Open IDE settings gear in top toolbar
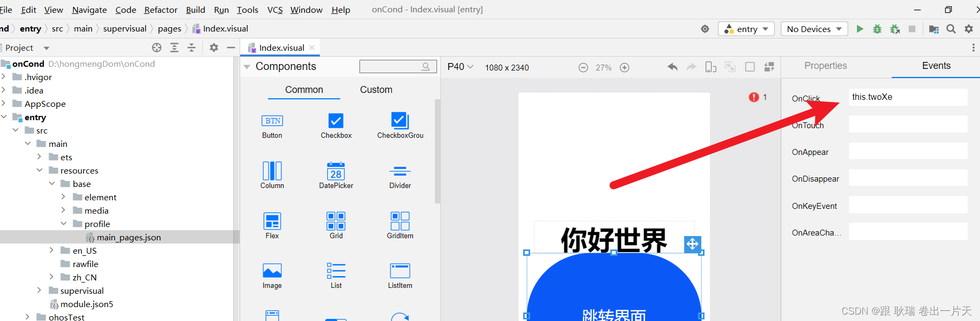Screen dimensions: 980x321 [969, 29]
